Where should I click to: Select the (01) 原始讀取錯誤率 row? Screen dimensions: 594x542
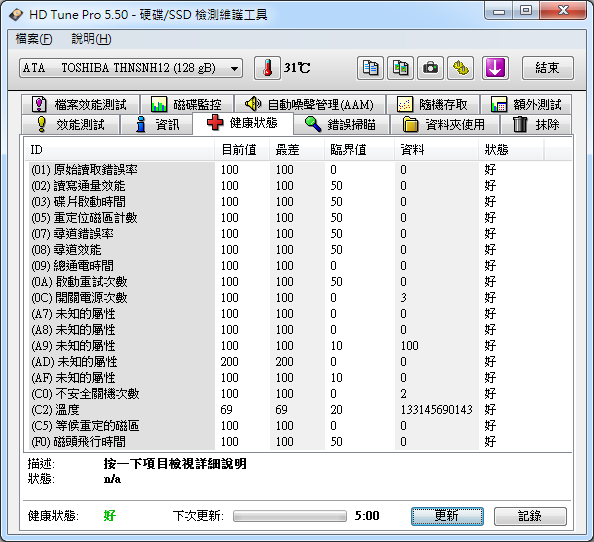coord(298,170)
